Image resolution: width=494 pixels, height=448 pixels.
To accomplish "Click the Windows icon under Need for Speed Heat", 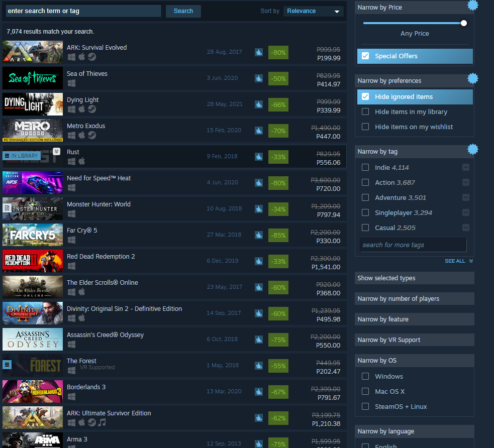I will point(71,187).
